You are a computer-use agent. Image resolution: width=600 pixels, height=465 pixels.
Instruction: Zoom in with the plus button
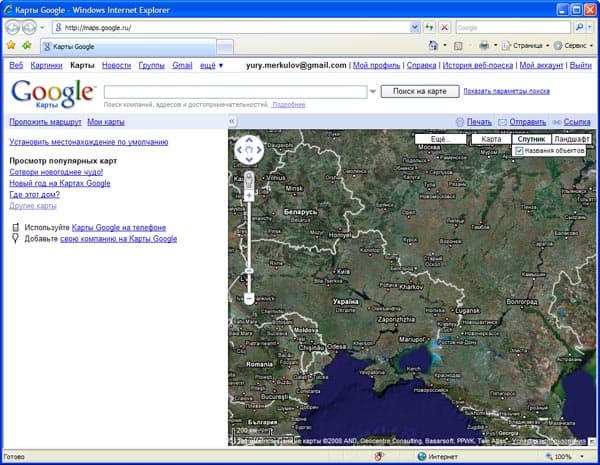249,196
